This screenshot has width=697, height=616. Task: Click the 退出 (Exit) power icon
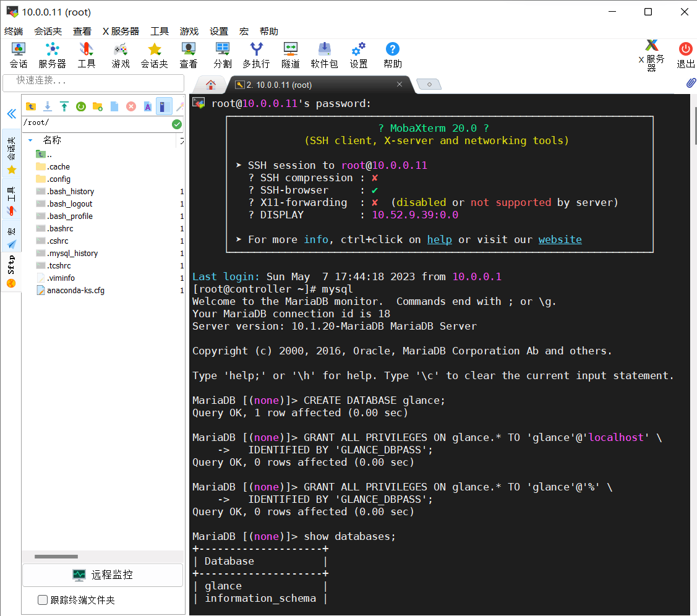pos(685,55)
